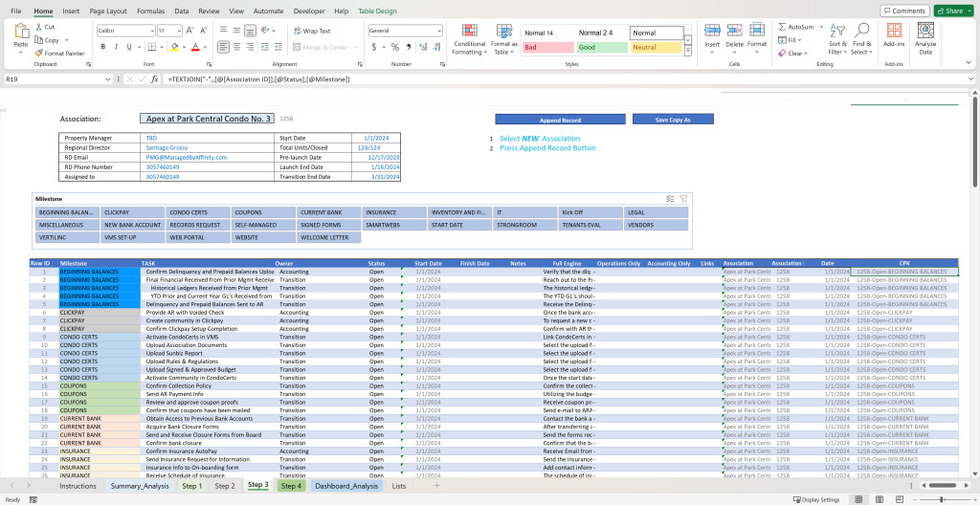The image size is (980, 505).
Task: Apply Italic formatting
Action: pos(116,47)
